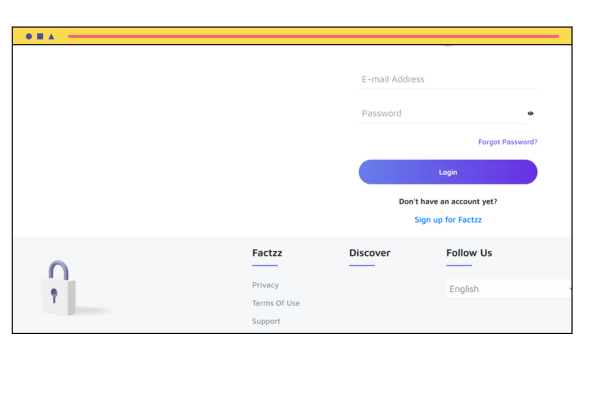Image resolution: width=600 pixels, height=400 pixels.
Task: Open the Support footer link
Action: (266, 321)
